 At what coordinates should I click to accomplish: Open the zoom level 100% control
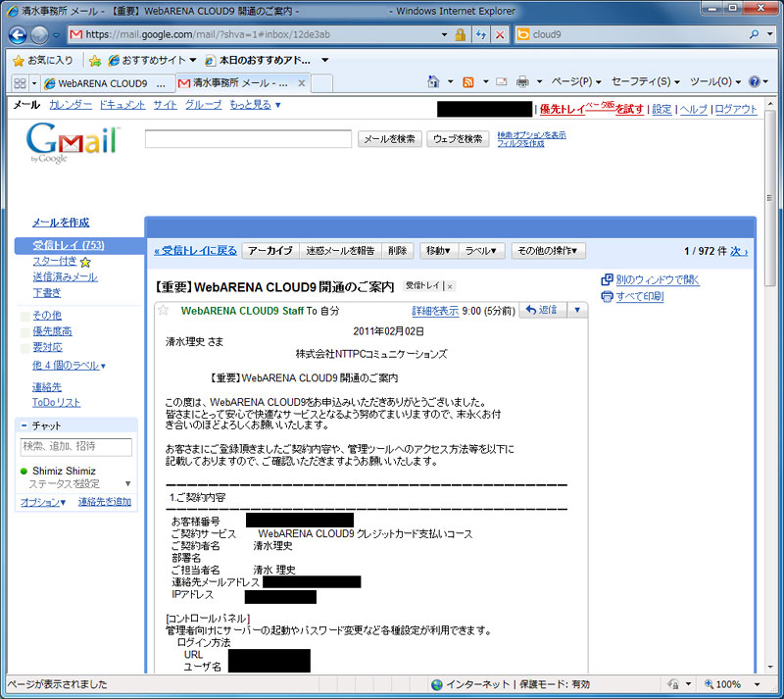tap(732, 684)
